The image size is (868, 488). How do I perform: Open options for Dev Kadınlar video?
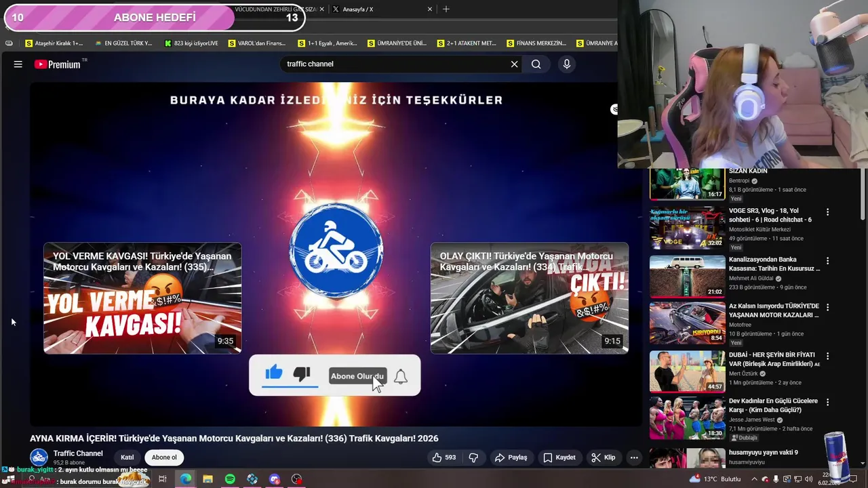pos(827,402)
